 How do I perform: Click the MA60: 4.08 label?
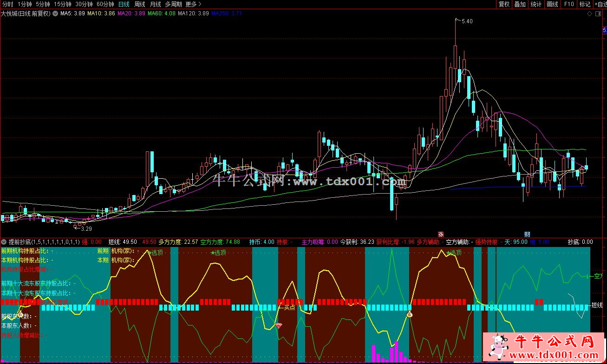162,13
